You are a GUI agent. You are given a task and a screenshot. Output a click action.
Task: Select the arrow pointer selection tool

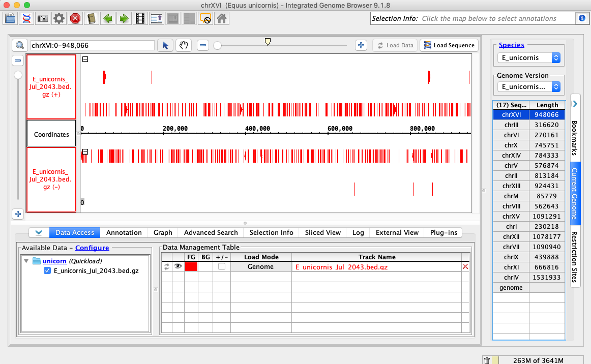point(165,45)
